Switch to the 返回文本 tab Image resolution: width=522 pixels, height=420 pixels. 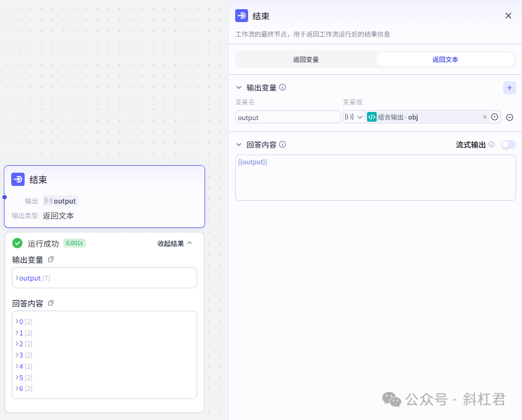pos(445,60)
